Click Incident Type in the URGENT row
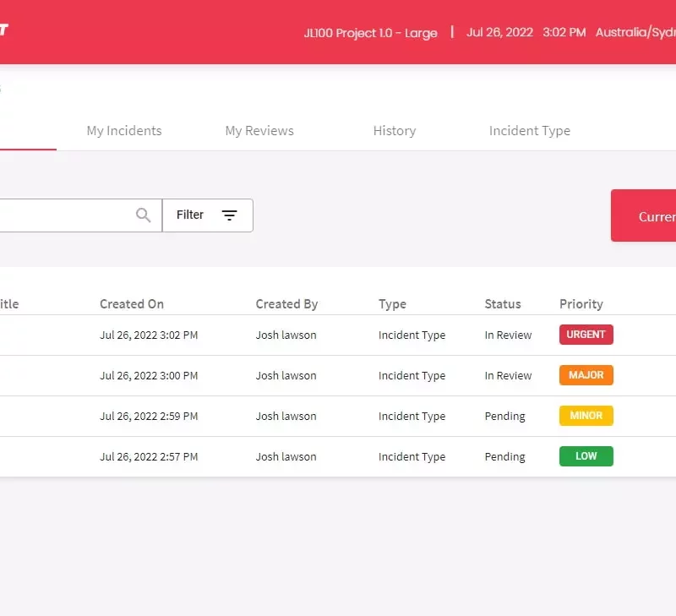This screenshot has height=616, width=676. pyautogui.click(x=412, y=335)
